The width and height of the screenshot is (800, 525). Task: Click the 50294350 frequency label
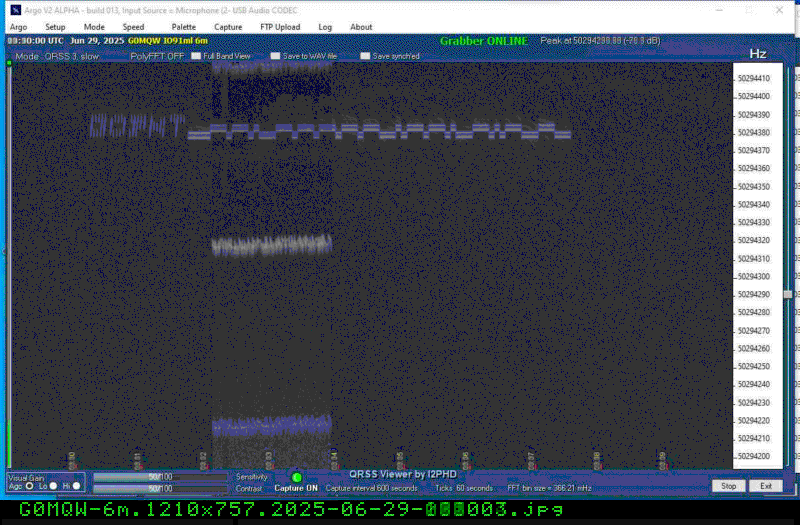tap(754, 187)
